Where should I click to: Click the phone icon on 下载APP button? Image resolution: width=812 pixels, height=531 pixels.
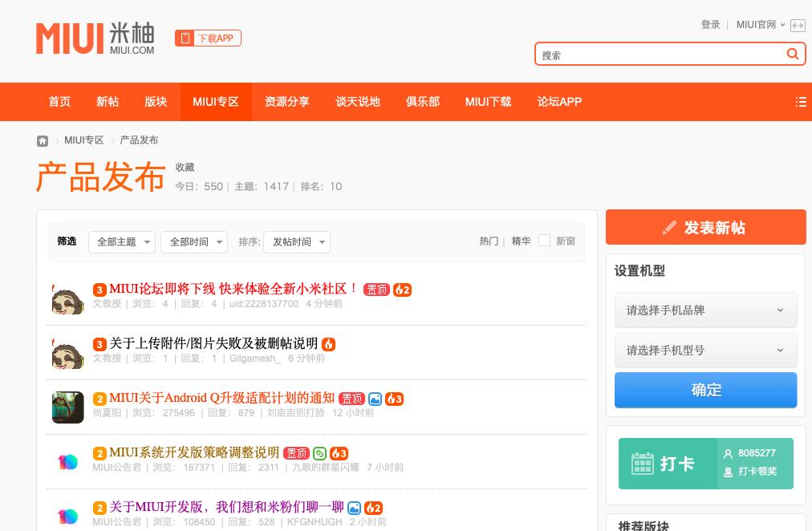pyautogui.click(x=185, y=39)
